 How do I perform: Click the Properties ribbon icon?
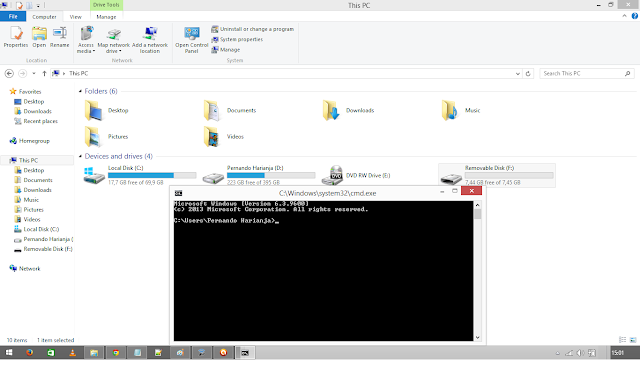click(16, 37)
